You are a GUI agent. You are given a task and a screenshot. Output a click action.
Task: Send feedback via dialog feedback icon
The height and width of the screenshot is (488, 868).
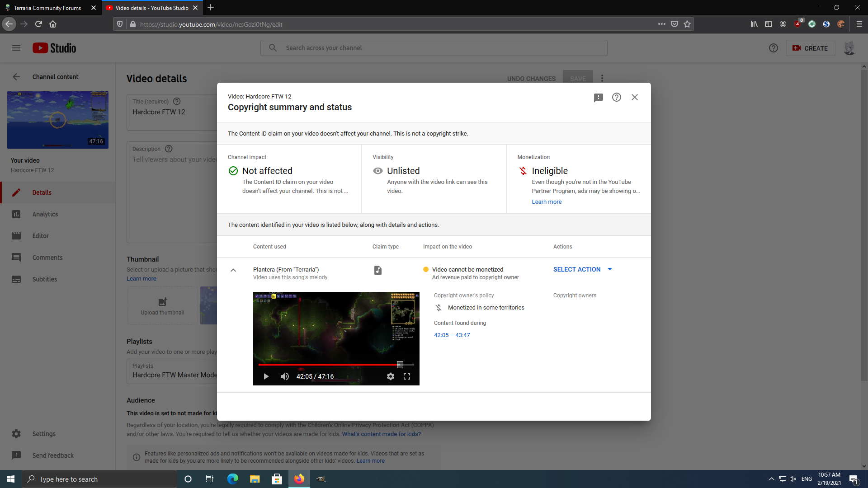(599, 98)
